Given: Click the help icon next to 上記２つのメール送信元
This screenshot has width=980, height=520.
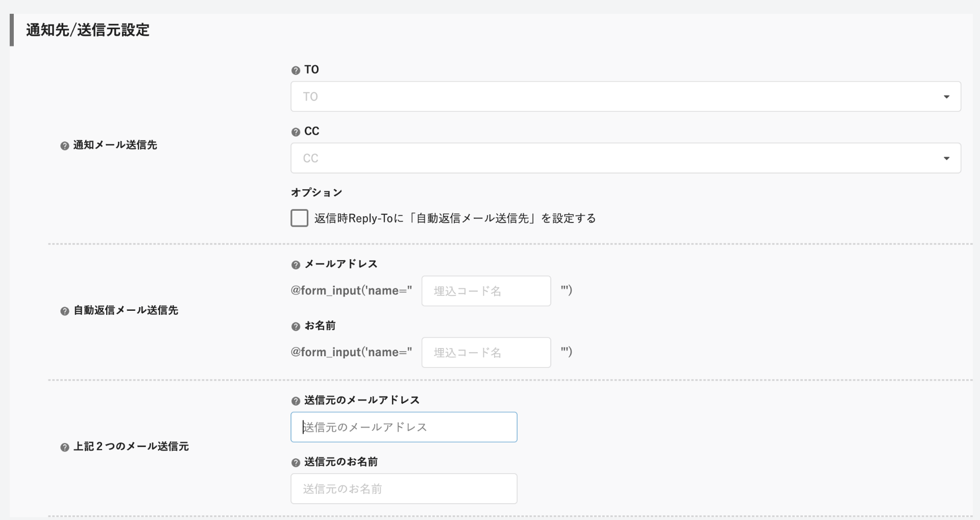Looking at the screenshot, I should 64,448.
